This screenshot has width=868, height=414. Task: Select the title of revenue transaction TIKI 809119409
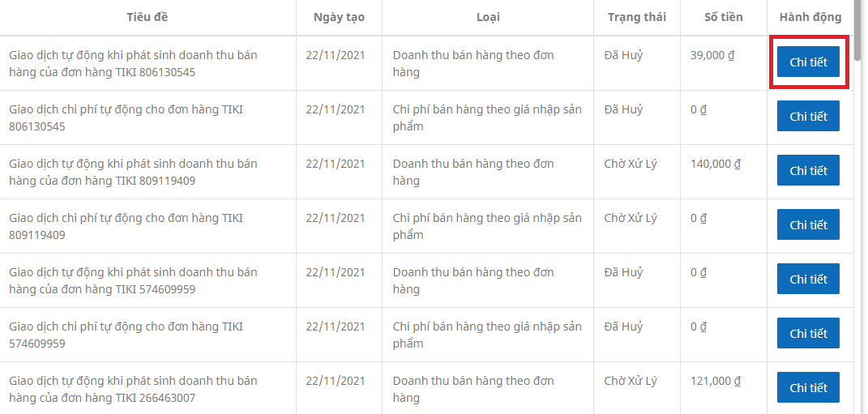133,172
